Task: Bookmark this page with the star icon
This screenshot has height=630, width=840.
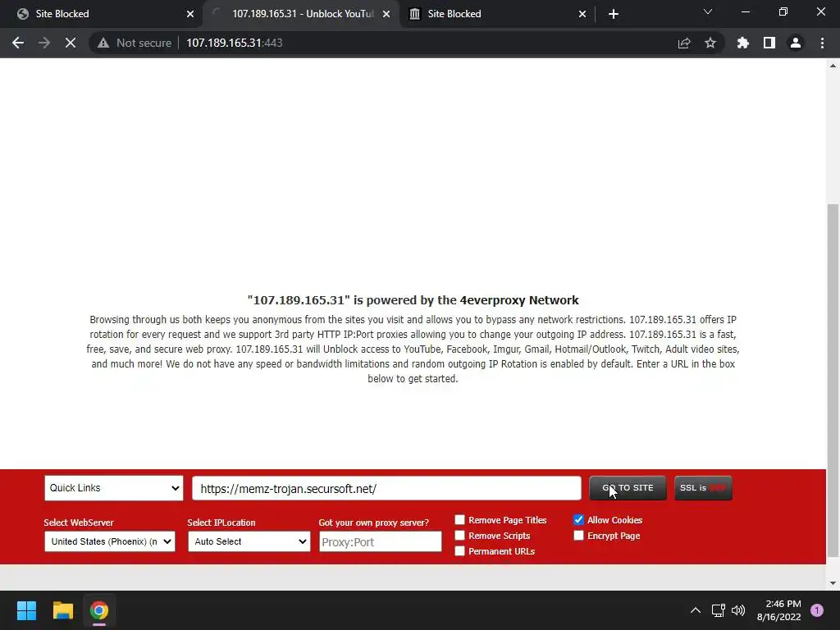Action: tap(710, 43)
